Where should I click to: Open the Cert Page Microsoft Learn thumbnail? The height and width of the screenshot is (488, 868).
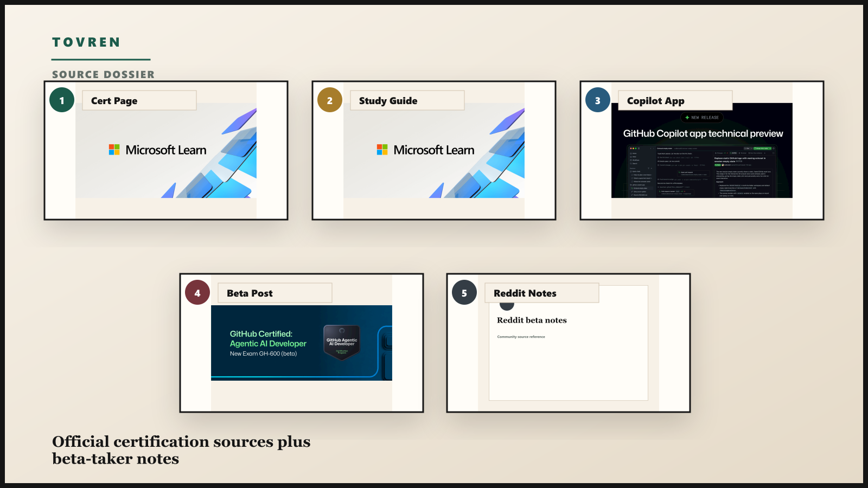pos(166,151)
